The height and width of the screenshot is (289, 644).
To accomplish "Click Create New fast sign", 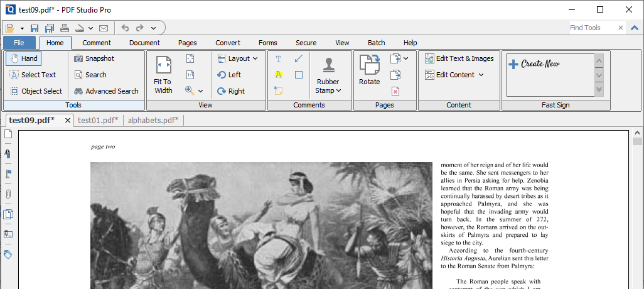I will coord(534,64).
